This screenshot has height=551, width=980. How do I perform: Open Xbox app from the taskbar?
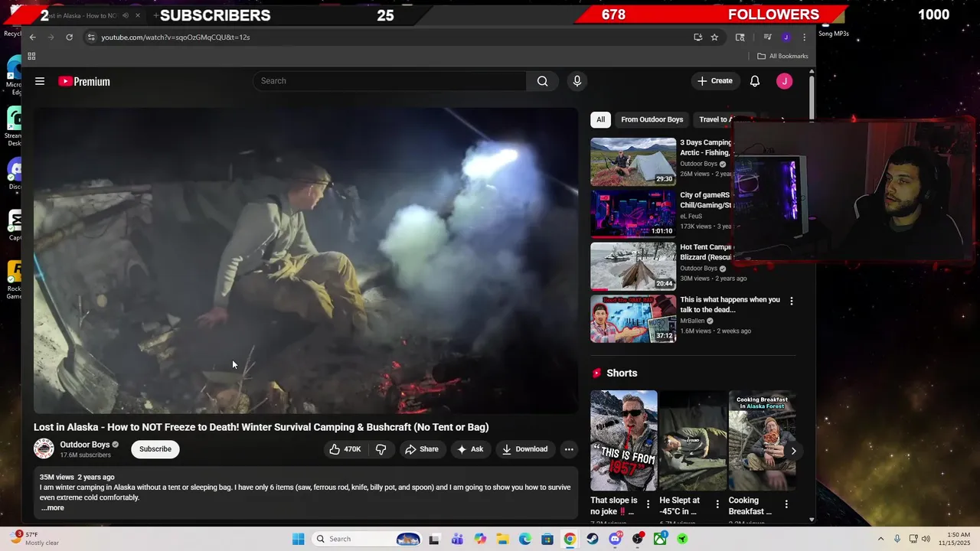[x=659, y=539]
